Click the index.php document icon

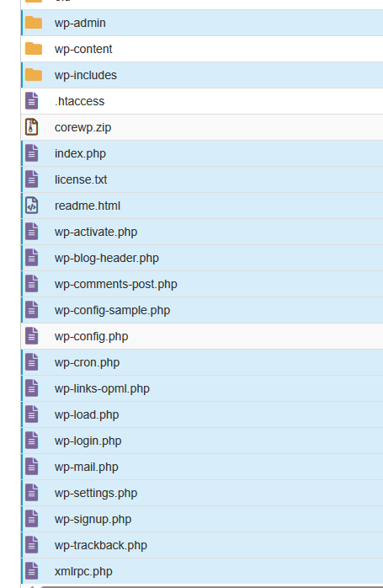32,153
